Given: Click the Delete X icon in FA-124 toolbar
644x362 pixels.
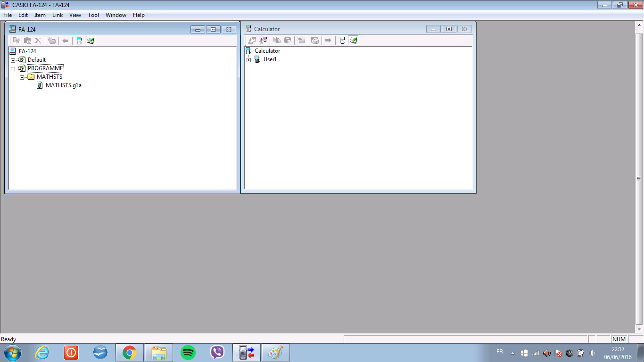Looking at the screenshot, I should pos(38,41).
